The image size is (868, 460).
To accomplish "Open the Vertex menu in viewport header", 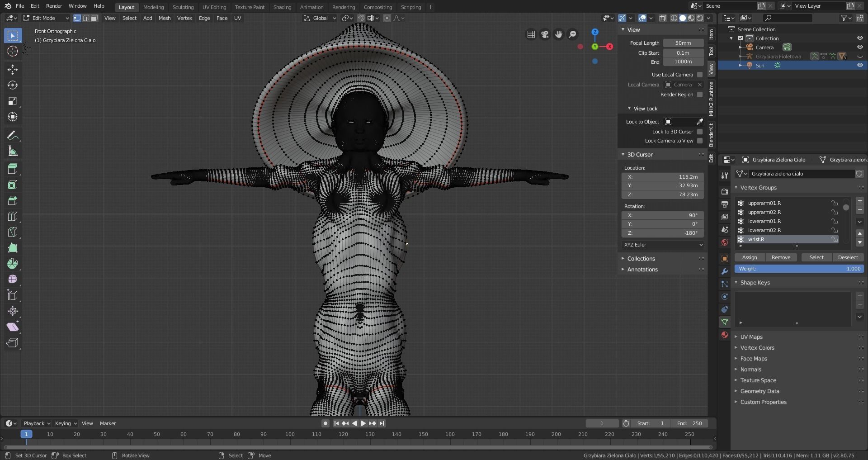I will (x=184, y=18).
